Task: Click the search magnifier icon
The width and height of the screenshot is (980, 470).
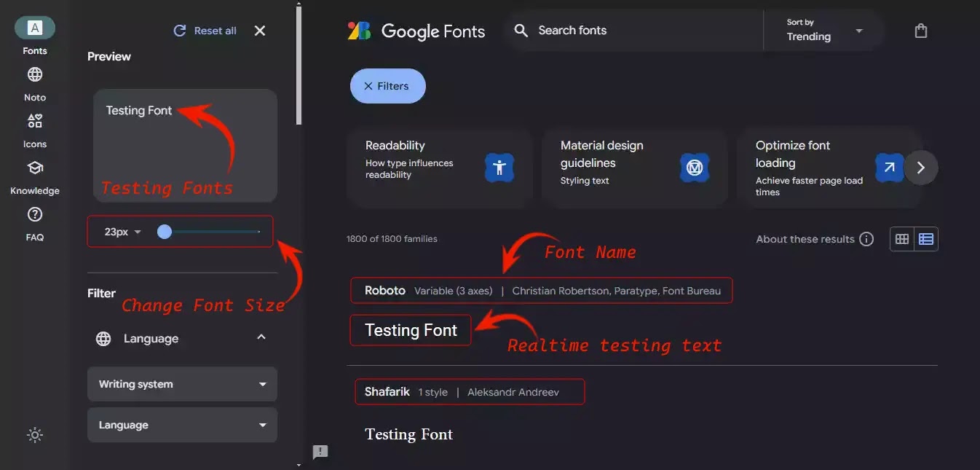Action: 521,31
